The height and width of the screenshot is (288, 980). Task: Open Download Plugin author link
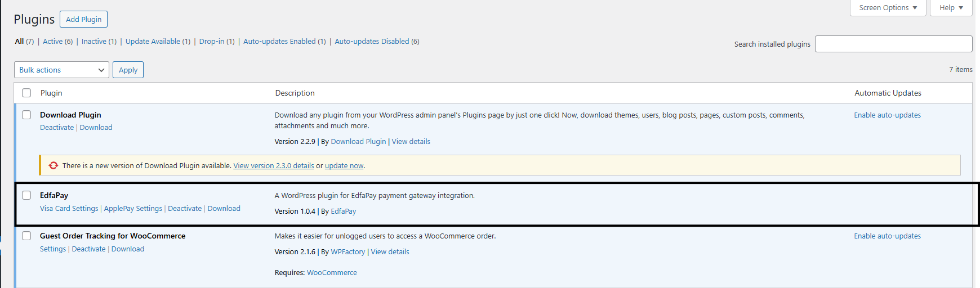(x=358, y=142)
